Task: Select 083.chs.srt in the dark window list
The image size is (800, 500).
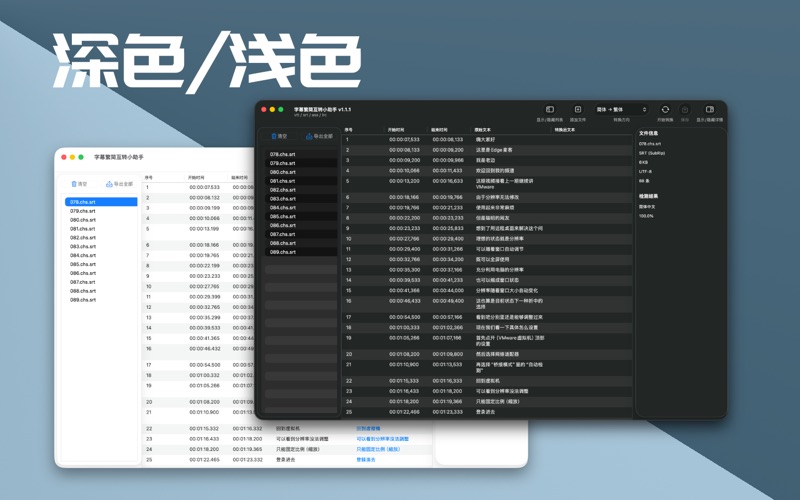Action: point(283,199)
